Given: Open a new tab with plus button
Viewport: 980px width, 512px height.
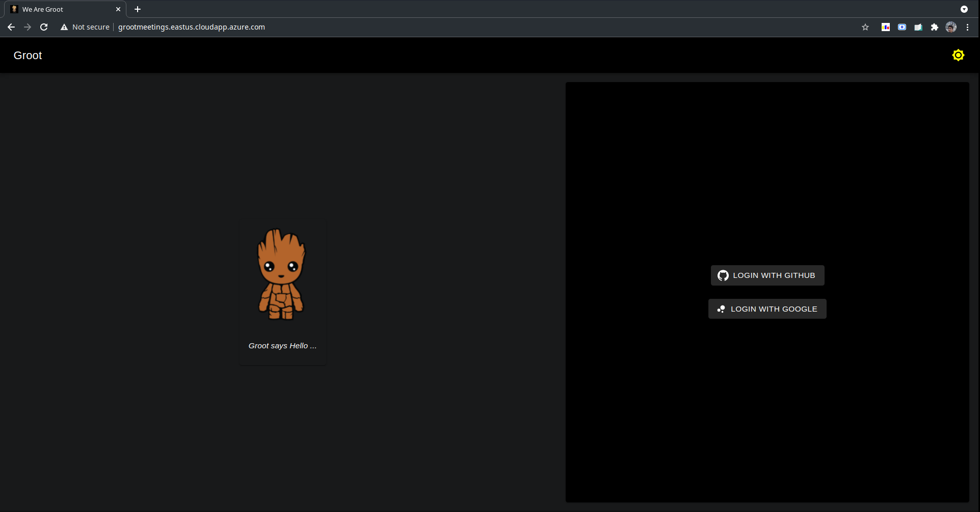Looking at the screenshot, I should coord(138,9).
